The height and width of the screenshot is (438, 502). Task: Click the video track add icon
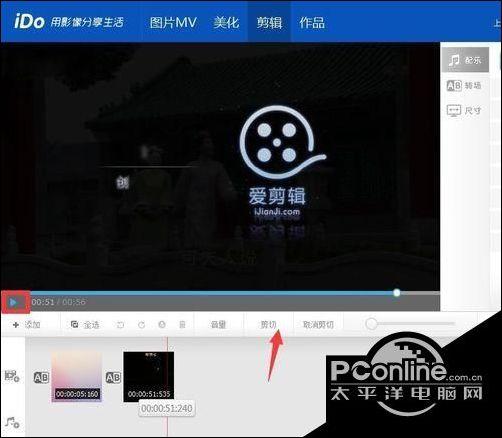point(12,376)
